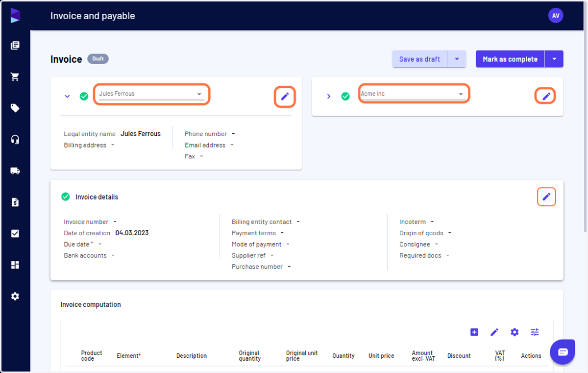
Task: Click the bold Jules Ferrous entity name
Action: (141, 133)
